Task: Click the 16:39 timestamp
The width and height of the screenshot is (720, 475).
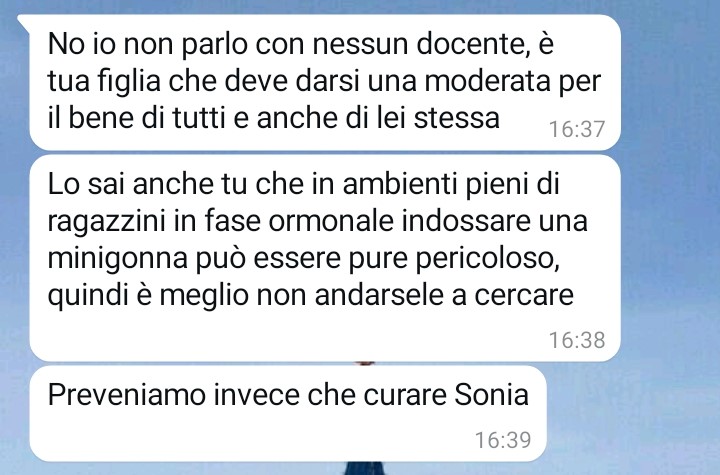Action: coord(503,440)
